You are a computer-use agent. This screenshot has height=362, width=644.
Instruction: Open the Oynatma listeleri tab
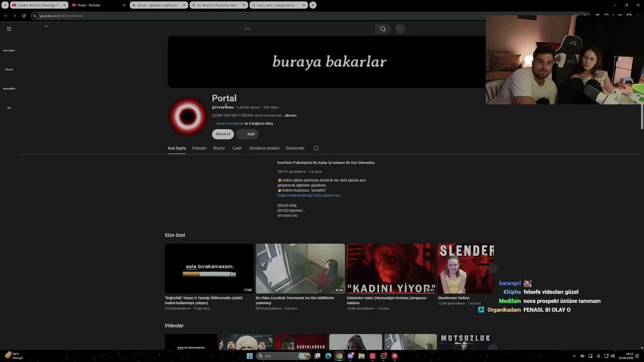click(x=264, y=148)
